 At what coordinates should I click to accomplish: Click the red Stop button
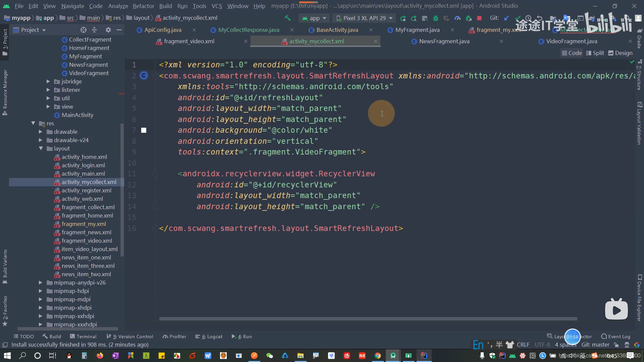[x=479, y=18]
